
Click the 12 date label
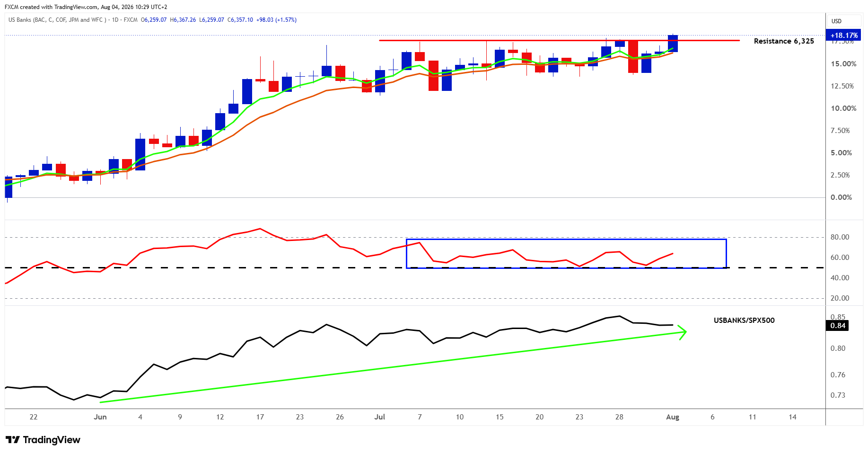[x=220, y=417]
